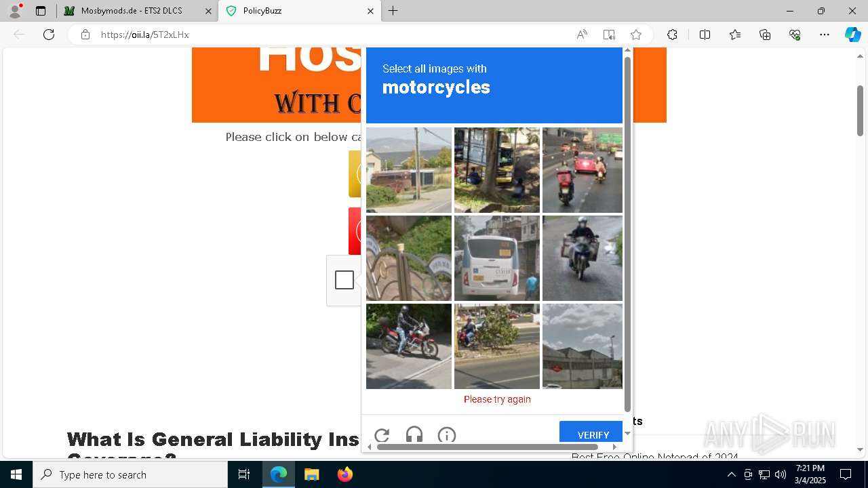Open taskbar clock 7:21 PM
The height and width of the screenshot is (488, 868).
click(810, 474)
